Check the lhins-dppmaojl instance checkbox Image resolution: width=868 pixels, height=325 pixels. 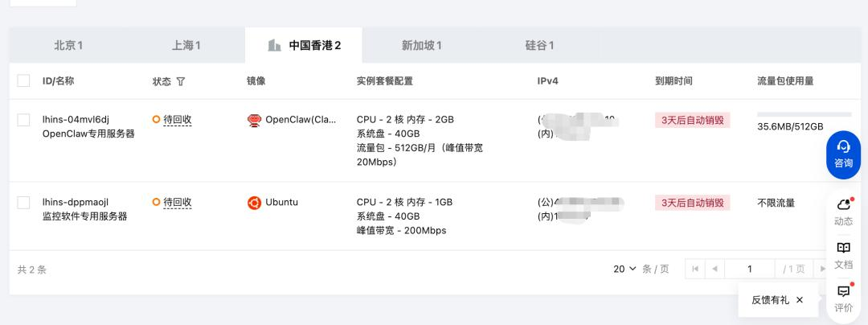(x=23, y=203)
